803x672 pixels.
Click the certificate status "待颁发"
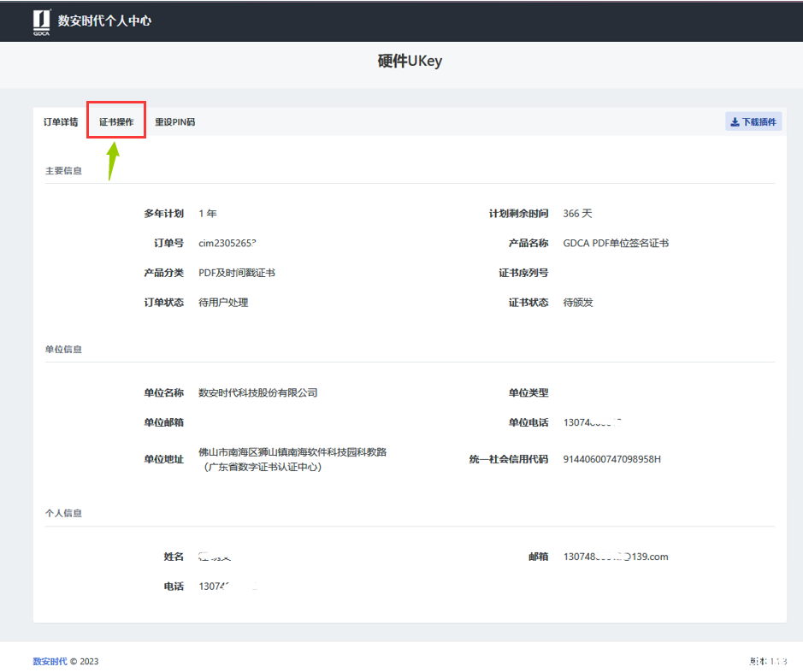(578, 303)
